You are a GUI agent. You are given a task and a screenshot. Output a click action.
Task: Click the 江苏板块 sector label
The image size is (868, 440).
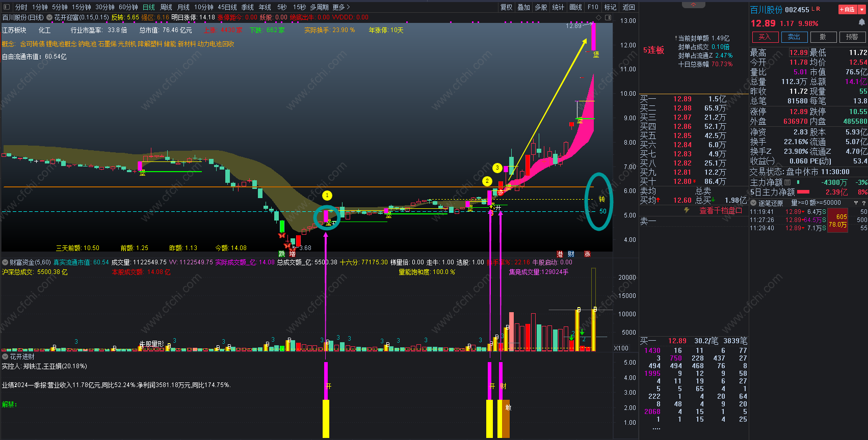point(14,31)
